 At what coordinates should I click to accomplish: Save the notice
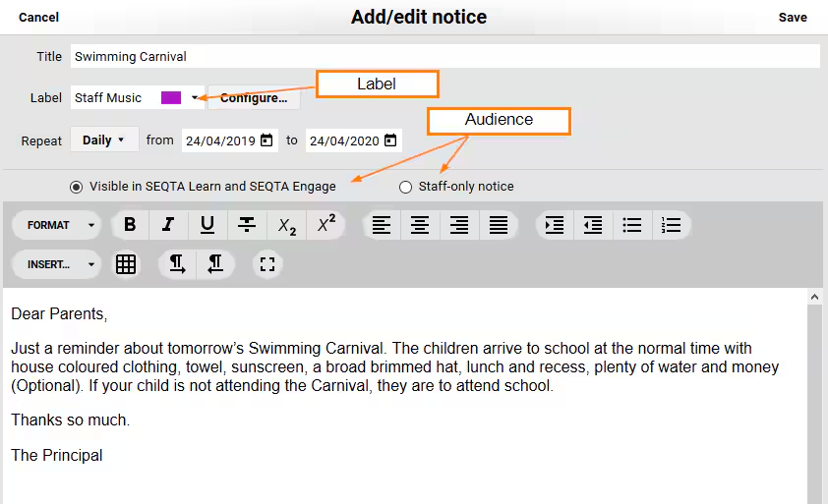tap(793, 17)
